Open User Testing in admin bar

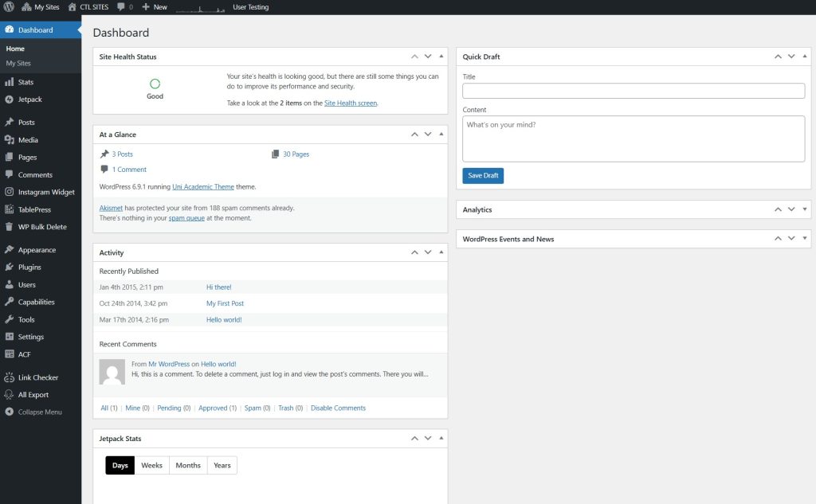(x=251, y=6)
